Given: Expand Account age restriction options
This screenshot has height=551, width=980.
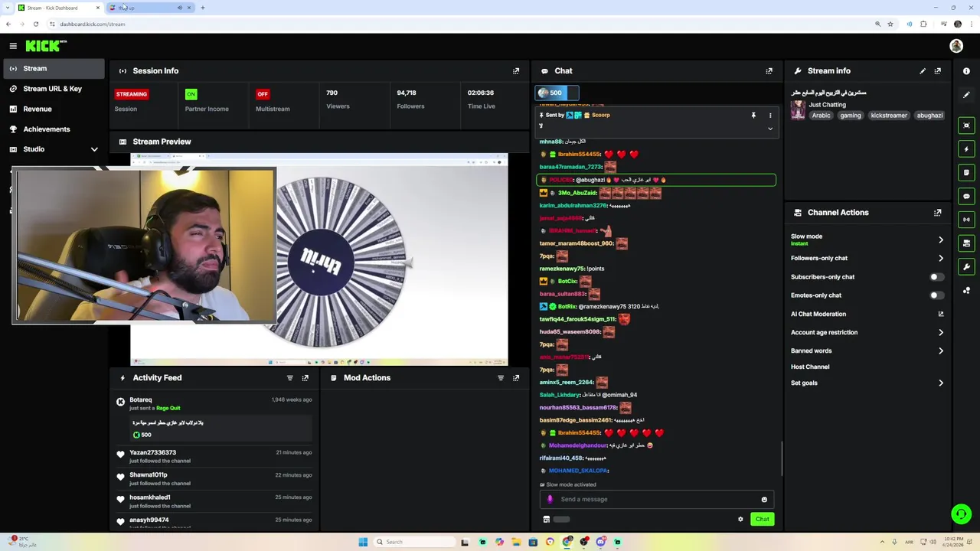Looking at the screenshot, I should [941, 333].
